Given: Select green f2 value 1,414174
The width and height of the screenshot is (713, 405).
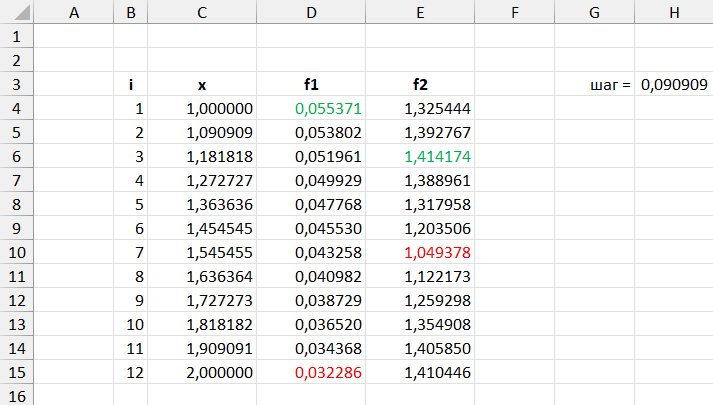Looking at the screenshot, I should 420,156.
